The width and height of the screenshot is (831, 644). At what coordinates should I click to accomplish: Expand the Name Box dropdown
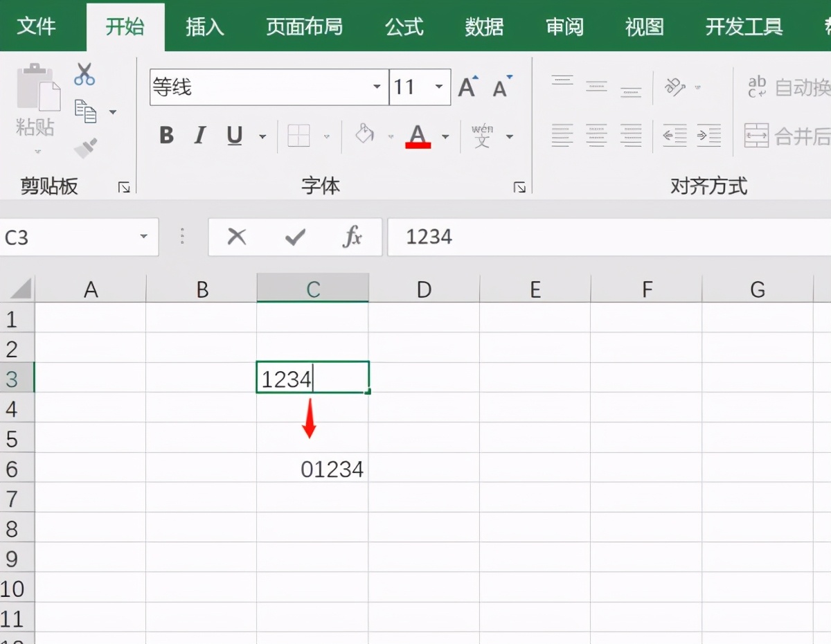click(x=144, y=237)
